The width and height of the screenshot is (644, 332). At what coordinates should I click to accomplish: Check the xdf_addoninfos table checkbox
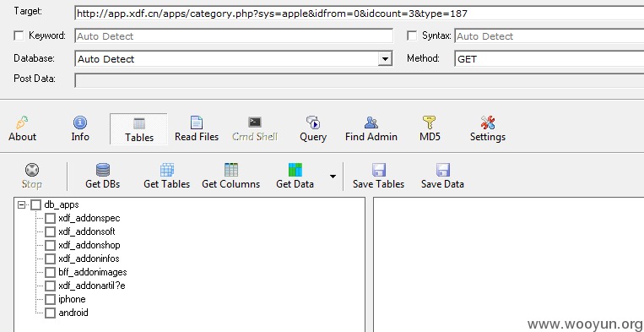click(50, 259)
